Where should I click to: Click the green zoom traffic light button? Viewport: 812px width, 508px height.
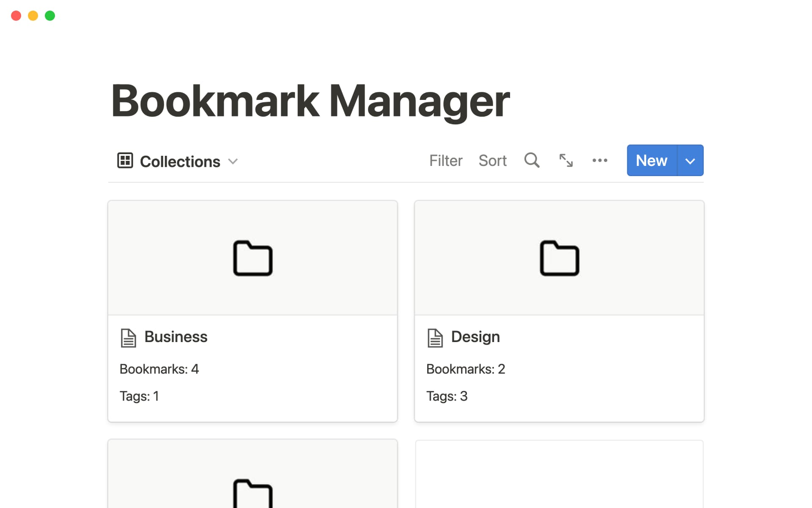(49, 16)
